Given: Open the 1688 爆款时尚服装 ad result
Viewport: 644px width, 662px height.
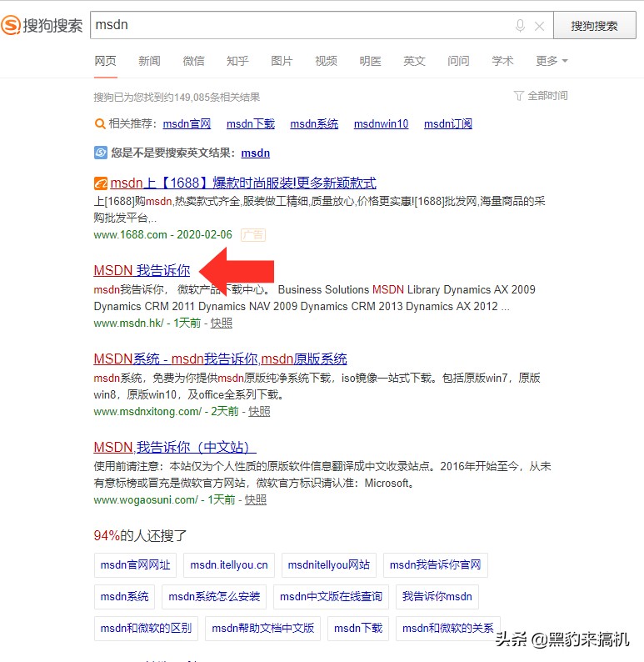Looking at the screenshot, I should (243, 183).
